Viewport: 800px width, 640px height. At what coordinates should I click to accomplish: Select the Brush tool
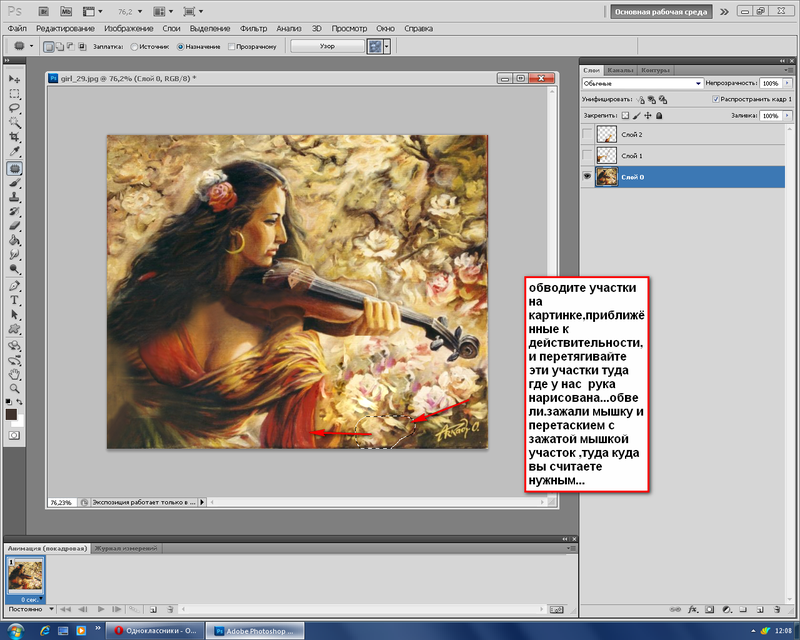[x=14, y=183]
